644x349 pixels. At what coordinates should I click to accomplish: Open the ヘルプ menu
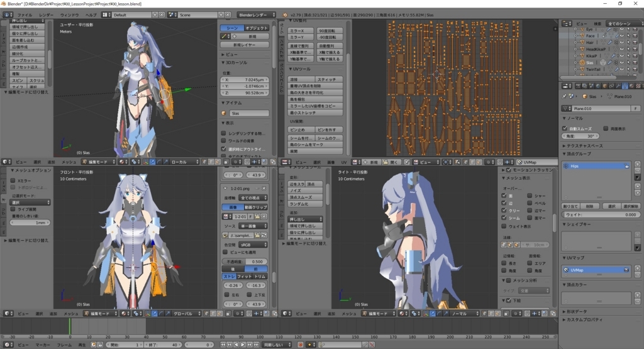tap(91, 15)
